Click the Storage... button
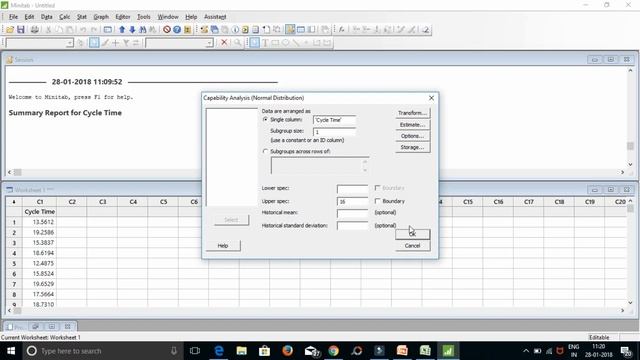Screen dimensions: 640x360 coord(412,147)
